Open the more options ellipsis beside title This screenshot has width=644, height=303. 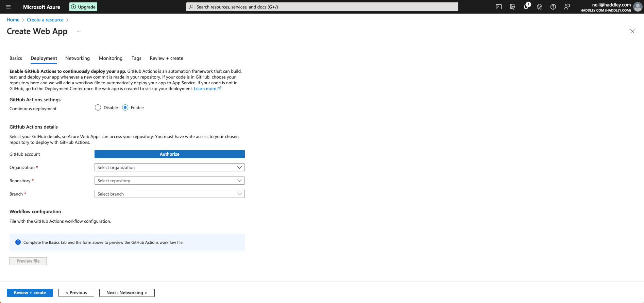pyautogui.click(x=79, y=31)
